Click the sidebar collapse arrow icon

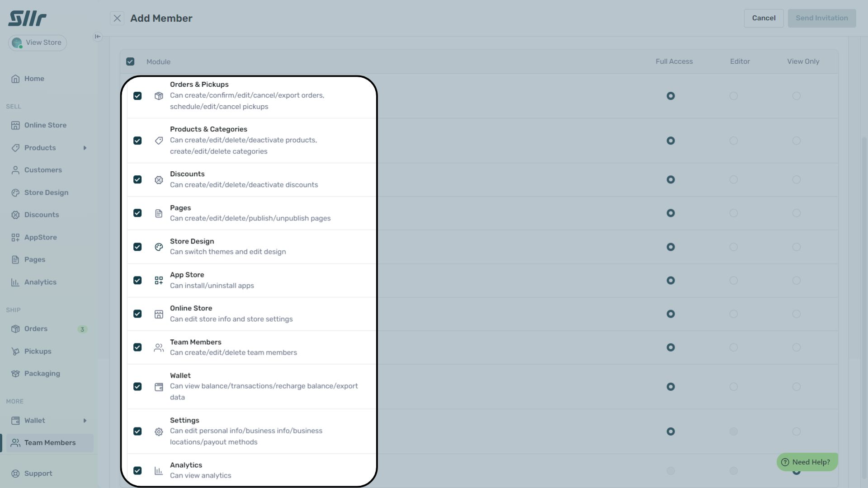click(x=98, y=37)
